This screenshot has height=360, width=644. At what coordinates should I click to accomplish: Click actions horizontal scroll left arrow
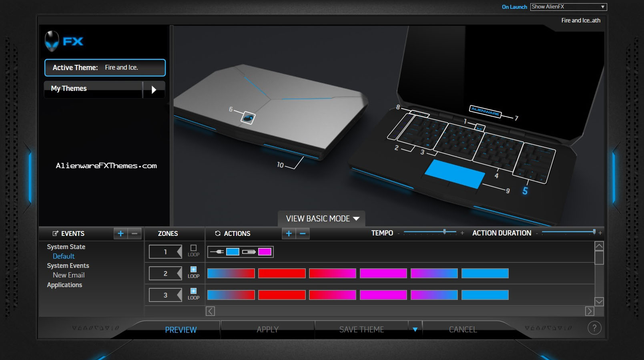[210, 311]
